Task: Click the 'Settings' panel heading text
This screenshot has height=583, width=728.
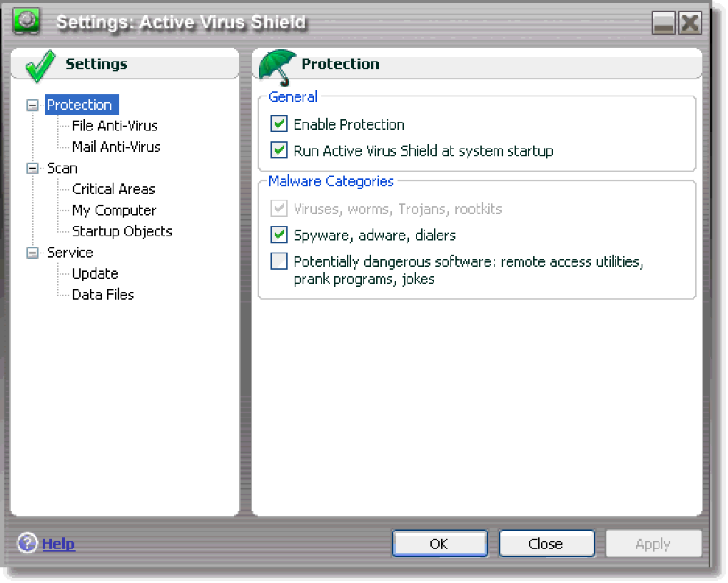Action: (96, 64)
